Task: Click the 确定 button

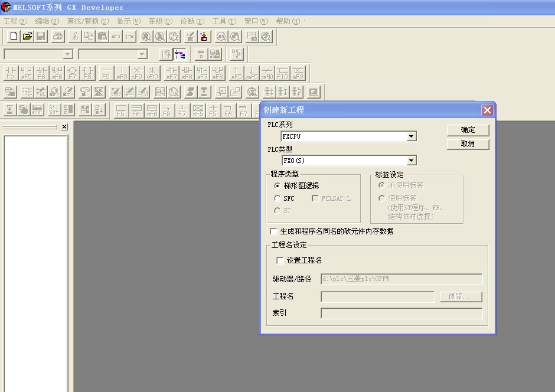Action: [468, 130]
